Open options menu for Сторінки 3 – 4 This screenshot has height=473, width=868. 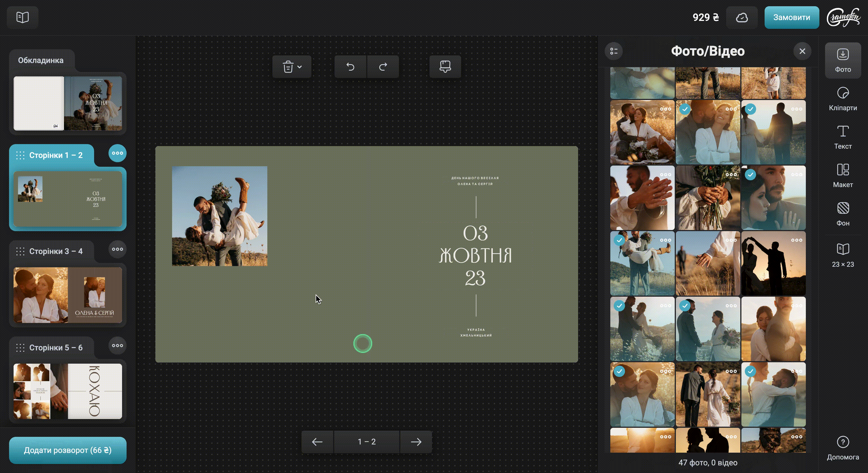tap(117, 249)
